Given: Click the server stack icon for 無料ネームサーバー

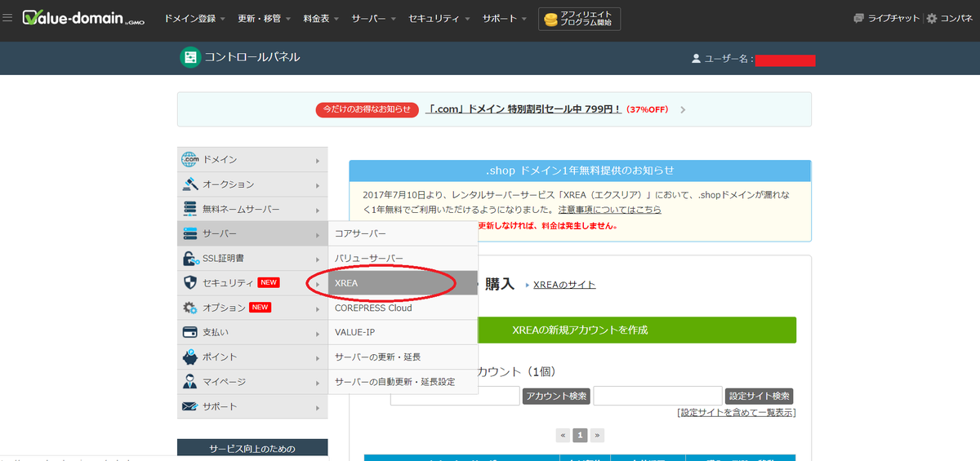Looking at the screenshot, I should click(189, 209).
